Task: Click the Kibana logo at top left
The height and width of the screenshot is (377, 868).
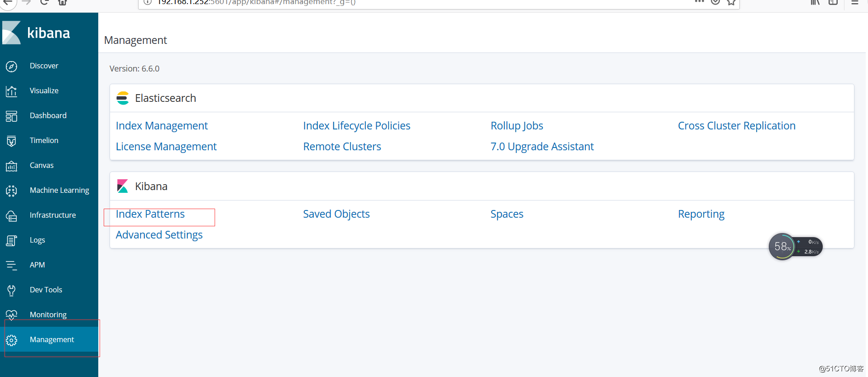Action: pyautogui.click(x=36, y=33)
